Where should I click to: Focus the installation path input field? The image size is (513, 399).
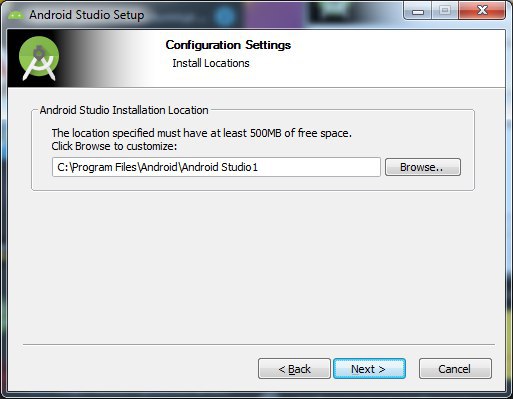[x=216, y=167]
